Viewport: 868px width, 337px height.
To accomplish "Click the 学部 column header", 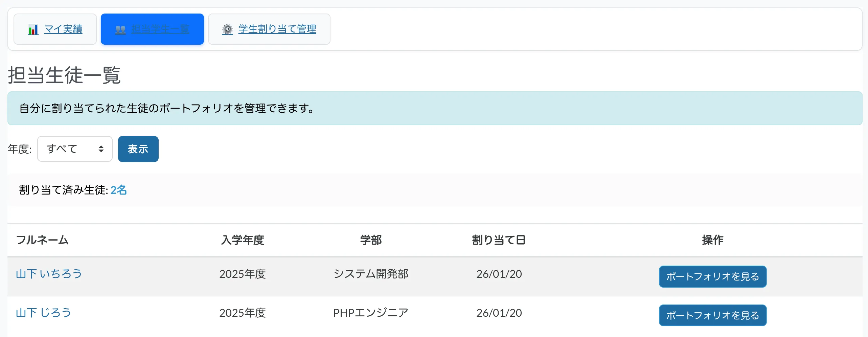I will click(371, 240).
